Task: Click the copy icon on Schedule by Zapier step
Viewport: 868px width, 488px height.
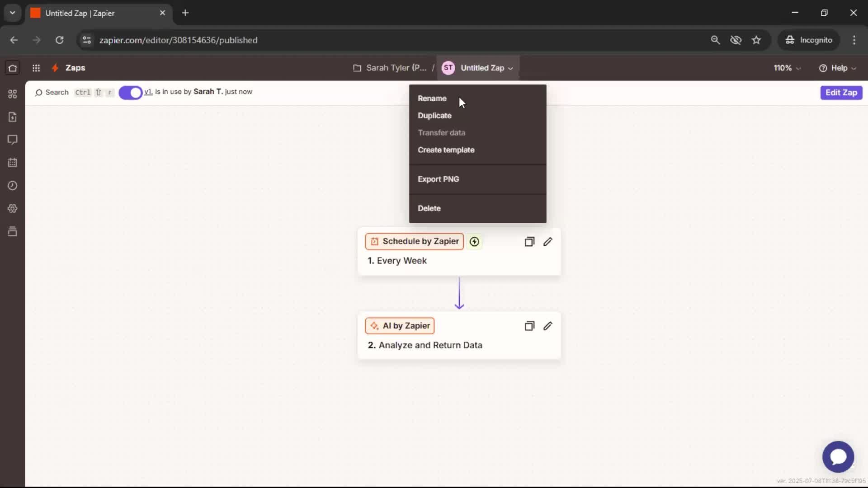Action: (529, 242)
